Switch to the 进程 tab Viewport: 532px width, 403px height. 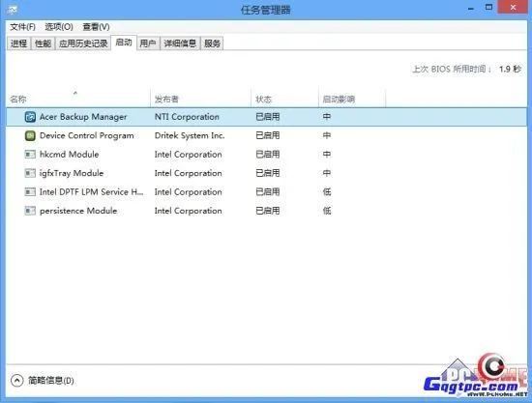(x=18, y=43)
